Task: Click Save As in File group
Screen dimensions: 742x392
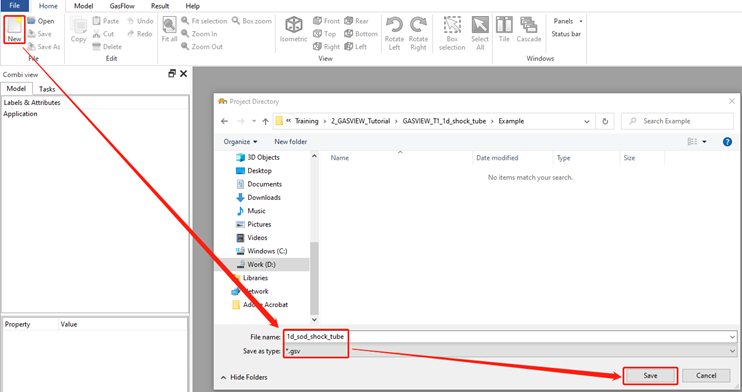Action: tap(44, 46)
